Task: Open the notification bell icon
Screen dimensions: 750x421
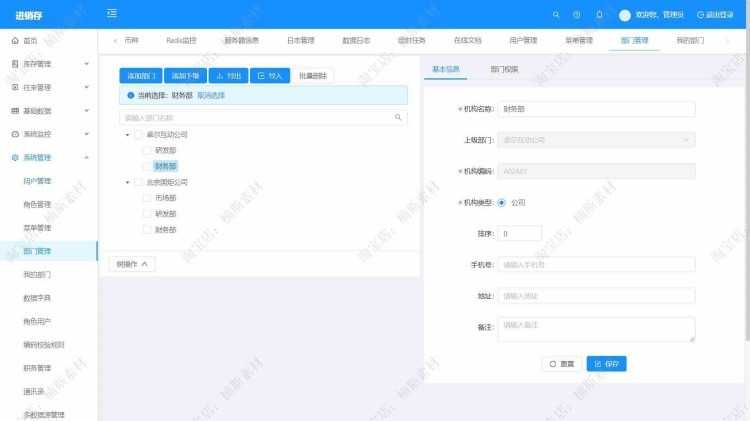Action: 599,15
